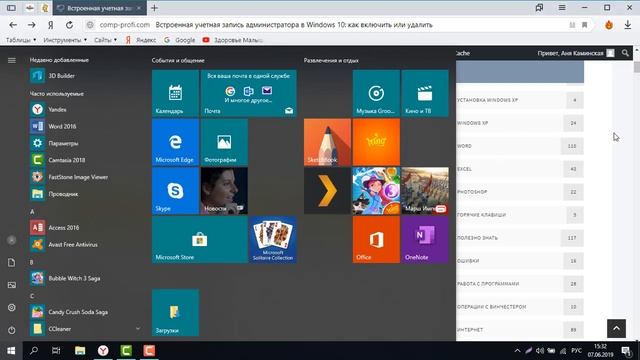Launch the Plex arrow tile

coord(327,191)
